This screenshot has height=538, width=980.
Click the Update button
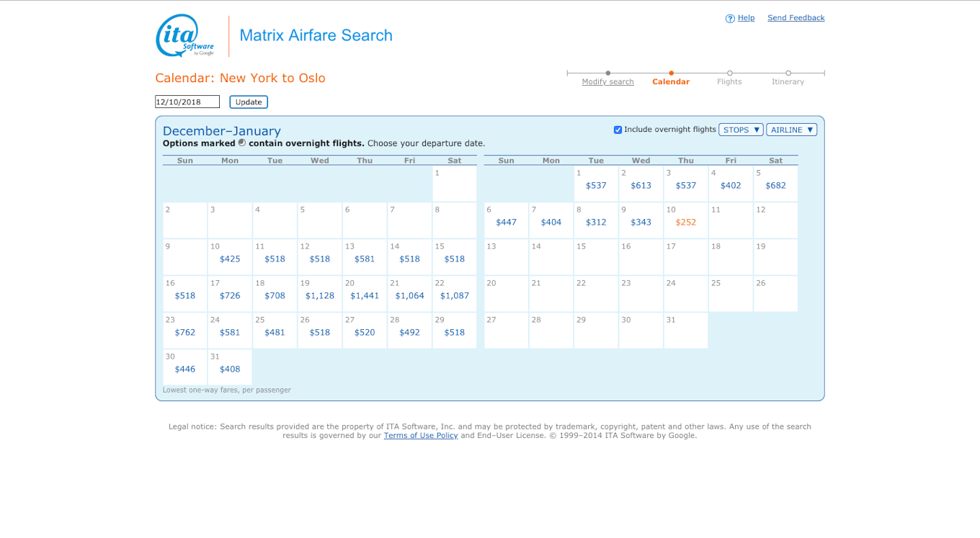click(x=248, y=102)
